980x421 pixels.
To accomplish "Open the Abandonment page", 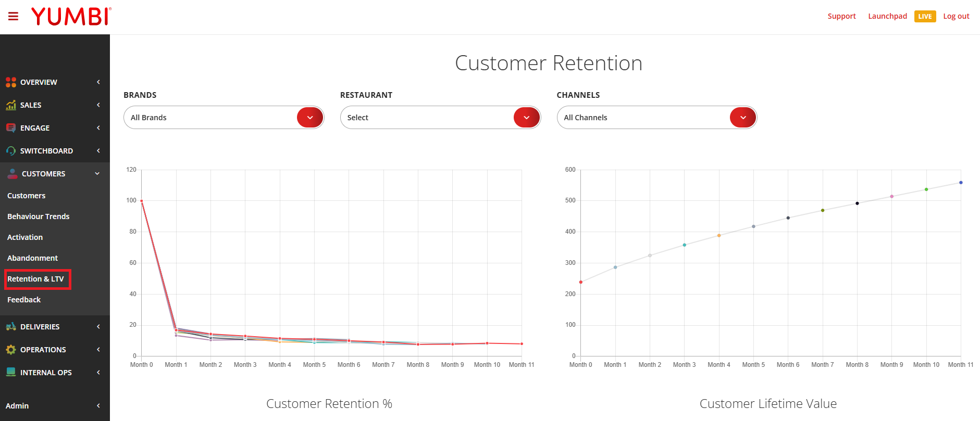I will click(x=33, y=258).
